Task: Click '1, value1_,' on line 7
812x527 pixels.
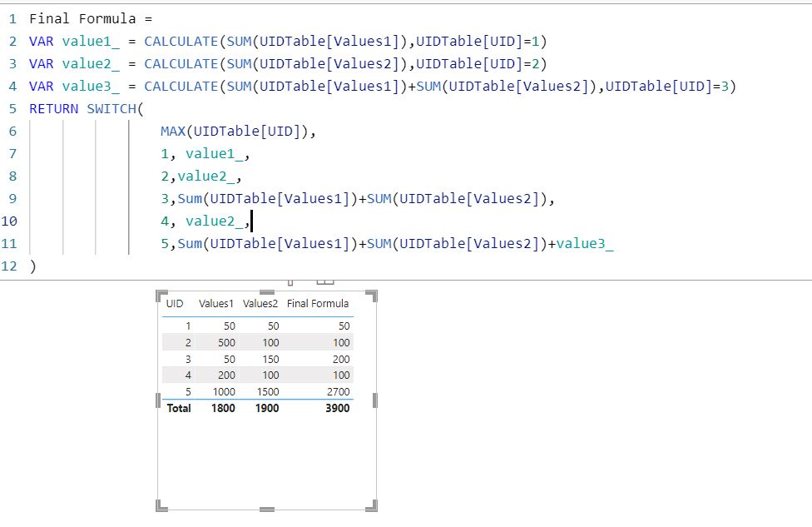Action: coord(205,154)
